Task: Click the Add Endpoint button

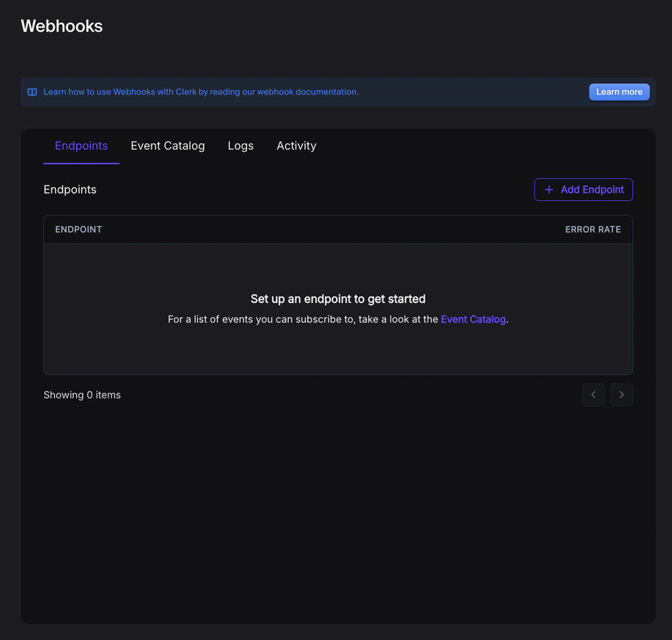Action: point(583,189)
